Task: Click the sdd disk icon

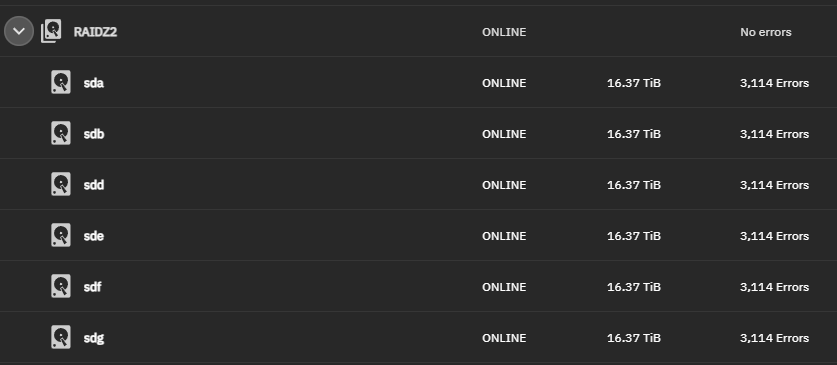Action: [x=61, y=184]
